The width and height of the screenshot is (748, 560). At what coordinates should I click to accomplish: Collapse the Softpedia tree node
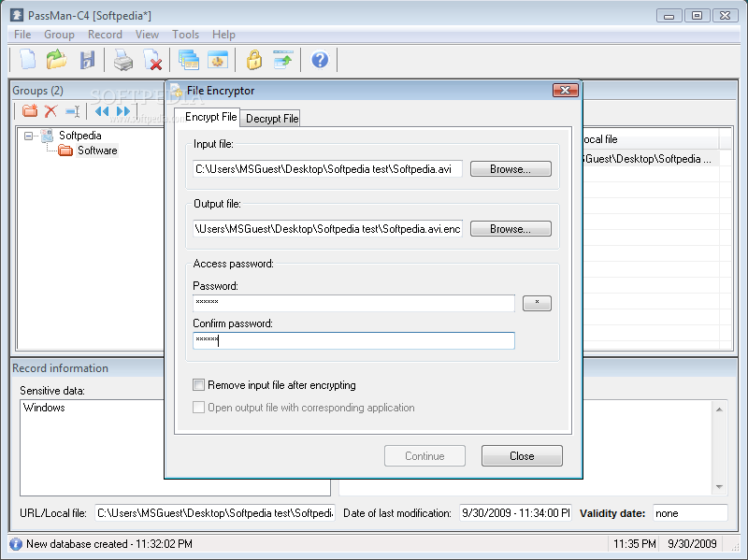click(x=28, y=136)
